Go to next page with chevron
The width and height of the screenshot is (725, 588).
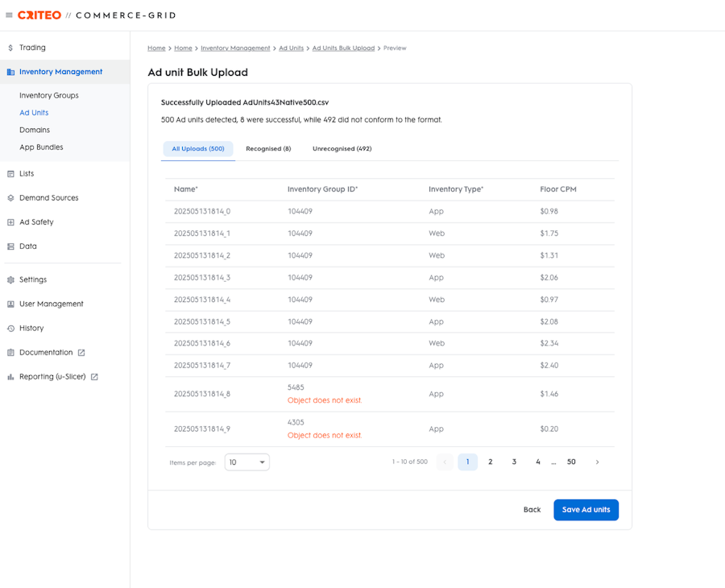[597, 462]
